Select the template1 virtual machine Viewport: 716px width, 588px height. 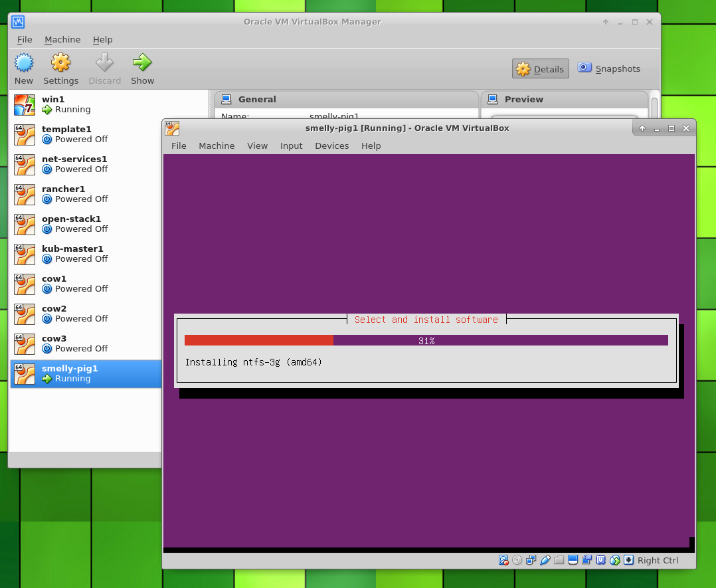coord(86,134)
